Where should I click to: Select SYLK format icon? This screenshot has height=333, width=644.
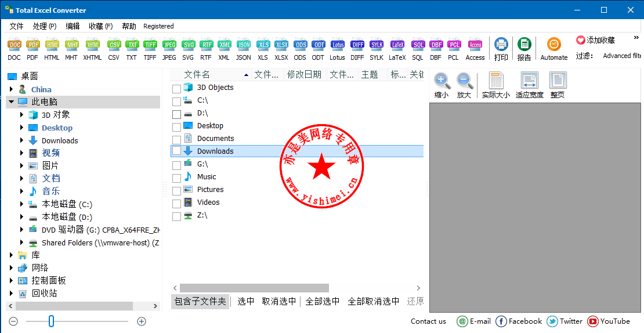(x=377, y=49)
